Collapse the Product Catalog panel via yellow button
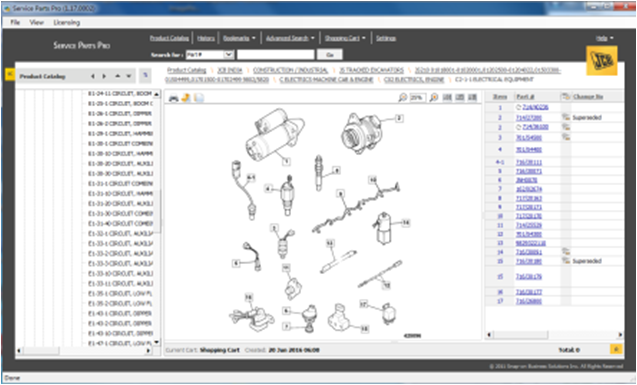Screen dimensions: 637x385 9,75
